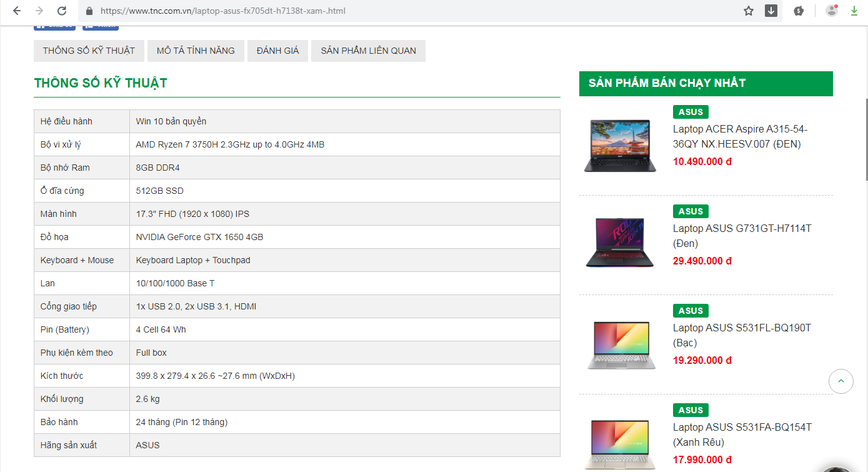
Task: Click the 'Khối lượng' row label
Action: (x=62, y=399)
